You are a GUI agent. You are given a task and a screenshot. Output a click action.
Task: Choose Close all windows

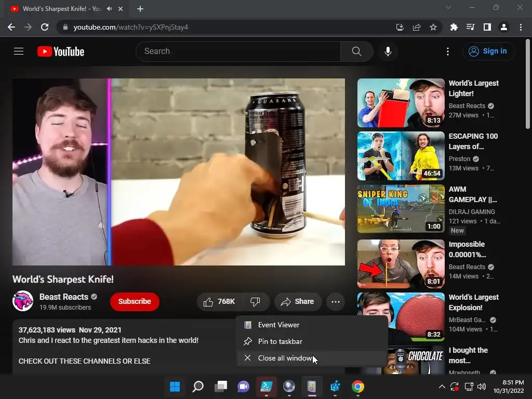[312, 358]
